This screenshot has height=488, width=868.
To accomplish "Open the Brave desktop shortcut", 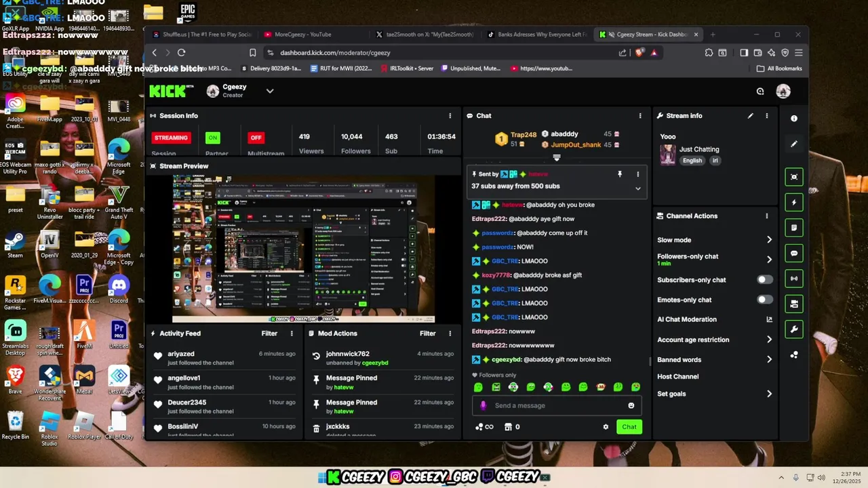I will click(x=15, y=380).
